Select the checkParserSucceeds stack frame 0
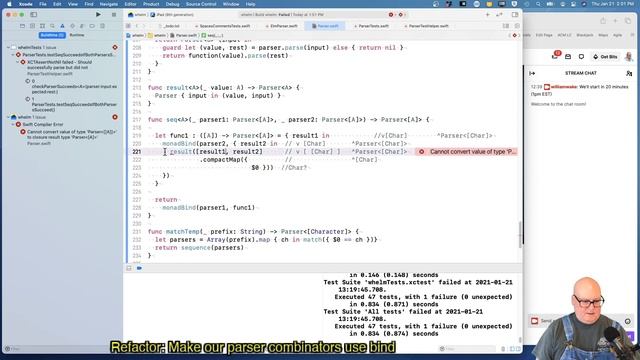640x360 pixels. click(71, 87)
